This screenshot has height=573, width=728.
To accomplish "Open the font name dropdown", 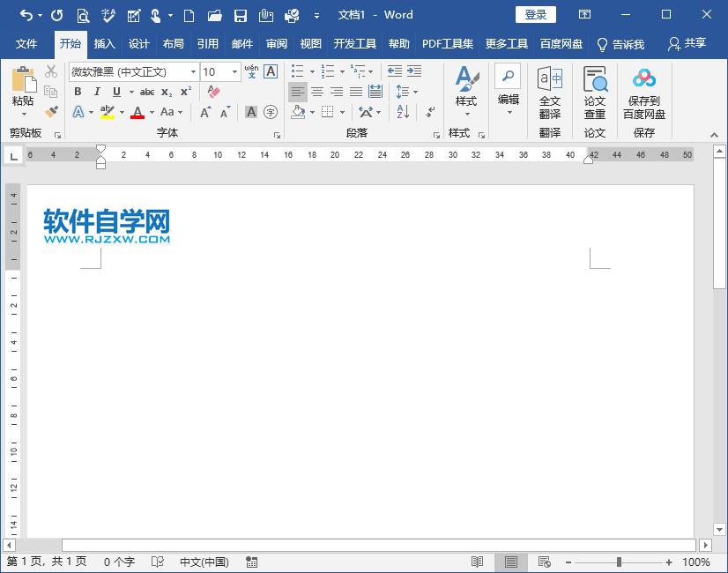I will (x=191, y=71).
